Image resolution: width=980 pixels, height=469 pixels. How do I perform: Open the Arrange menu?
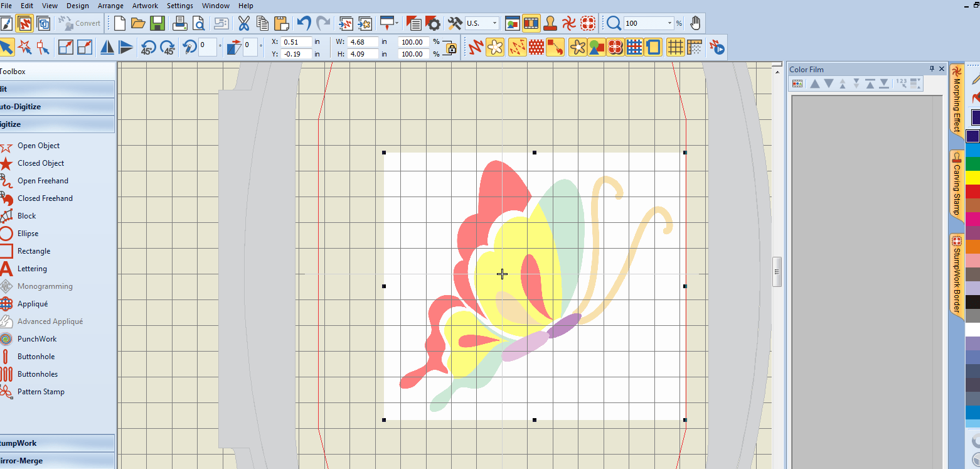coord(110,6)
